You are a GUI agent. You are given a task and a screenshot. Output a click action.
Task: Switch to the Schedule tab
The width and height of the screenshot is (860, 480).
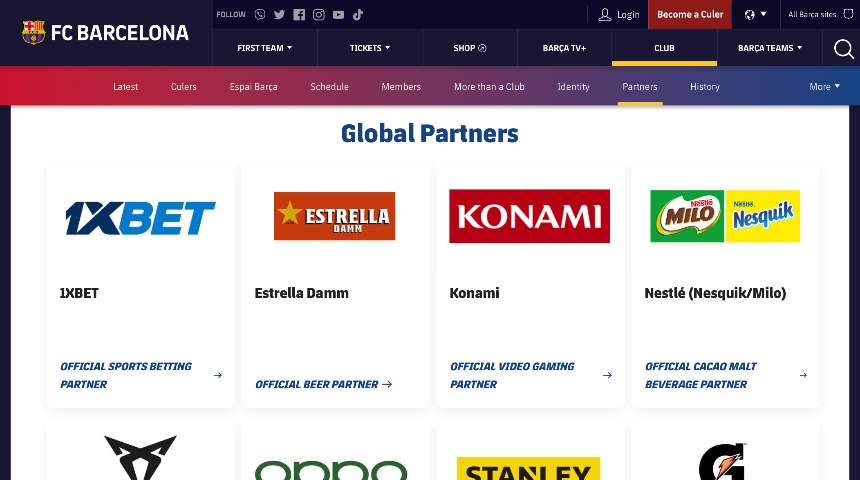329,86
